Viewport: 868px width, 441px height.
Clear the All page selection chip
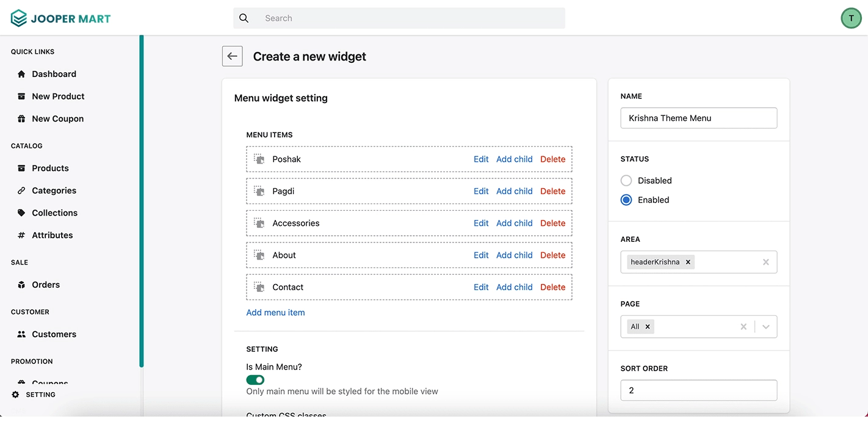coord(648,326)
